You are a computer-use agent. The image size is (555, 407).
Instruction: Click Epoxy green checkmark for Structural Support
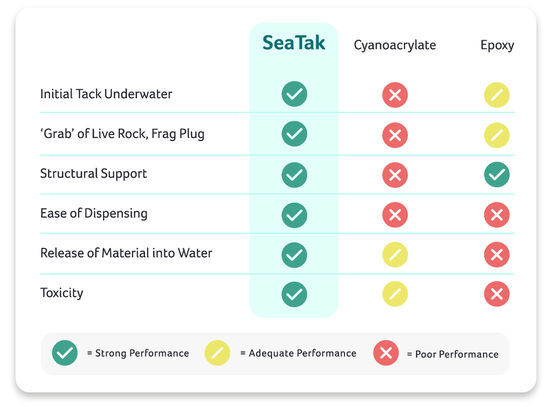(497, 174)
